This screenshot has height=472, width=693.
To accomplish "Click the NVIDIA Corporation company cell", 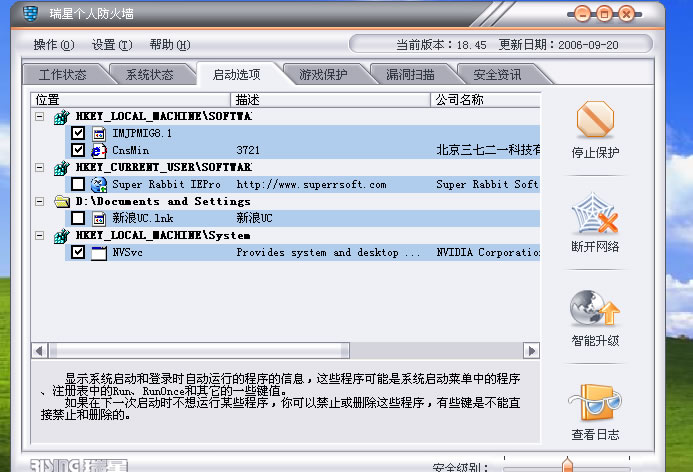I will pos(488,252).
